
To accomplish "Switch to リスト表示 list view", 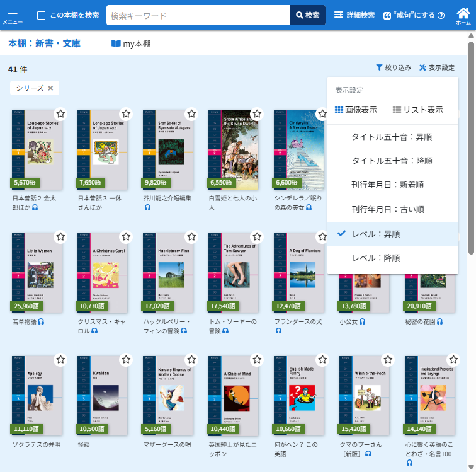I will 417,110.
